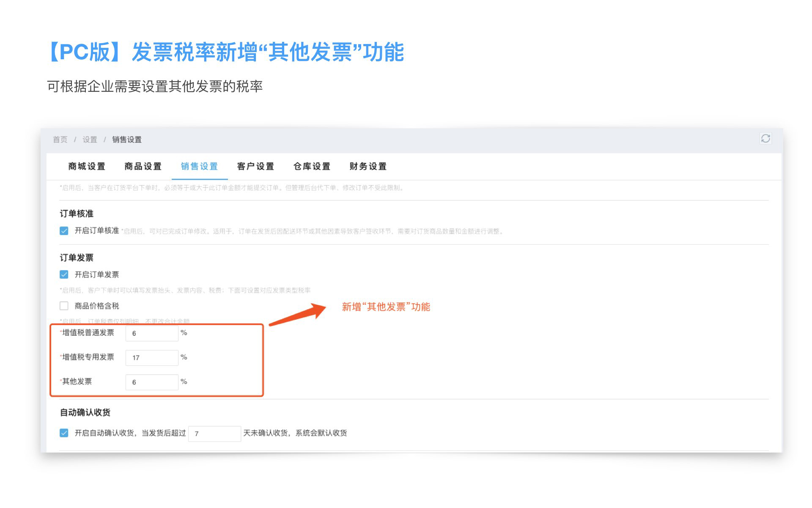812x508 pixels.
Task: Click the red 新增“其他发票”功能 annotation text
Action: point(386,307)
